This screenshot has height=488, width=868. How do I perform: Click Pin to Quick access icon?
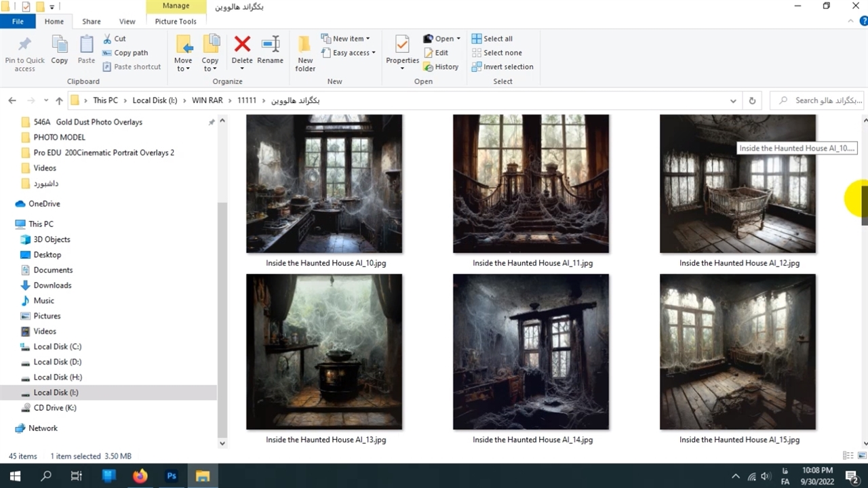coord(24,46)
